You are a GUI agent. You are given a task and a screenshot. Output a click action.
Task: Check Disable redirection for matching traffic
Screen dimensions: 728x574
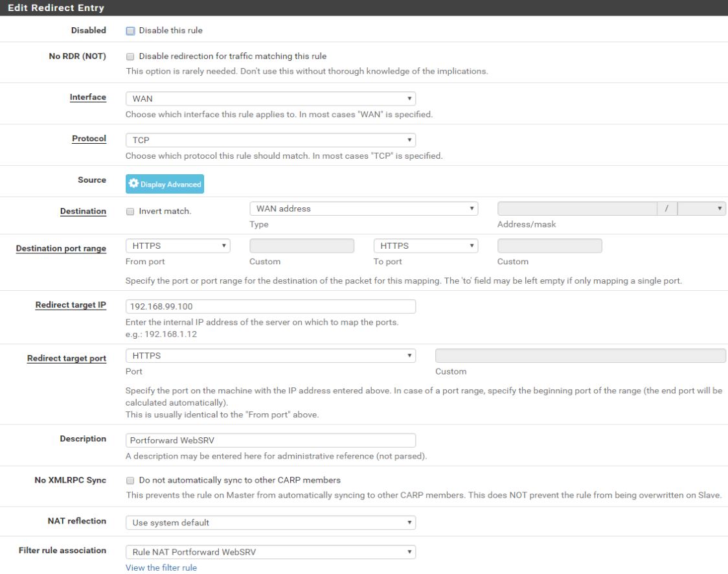tap(130, 56)
